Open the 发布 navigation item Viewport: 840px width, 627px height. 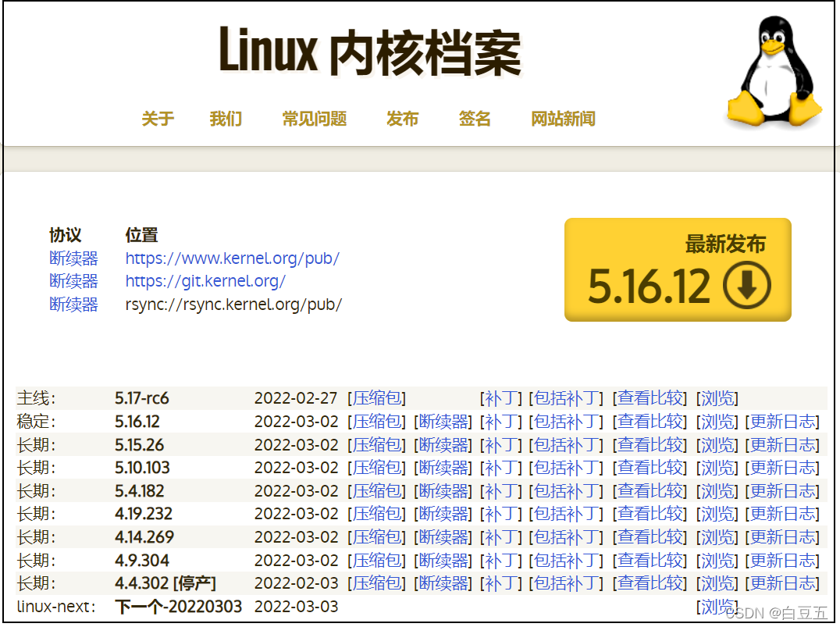point(402,119)
